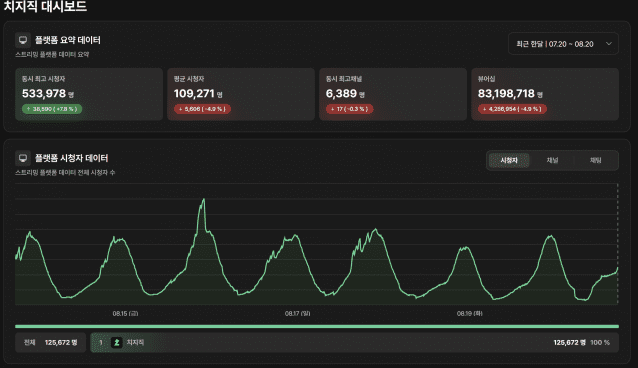Switch the chart to the 채팅 tab
The image size is (638, 368).
(595, 160)
